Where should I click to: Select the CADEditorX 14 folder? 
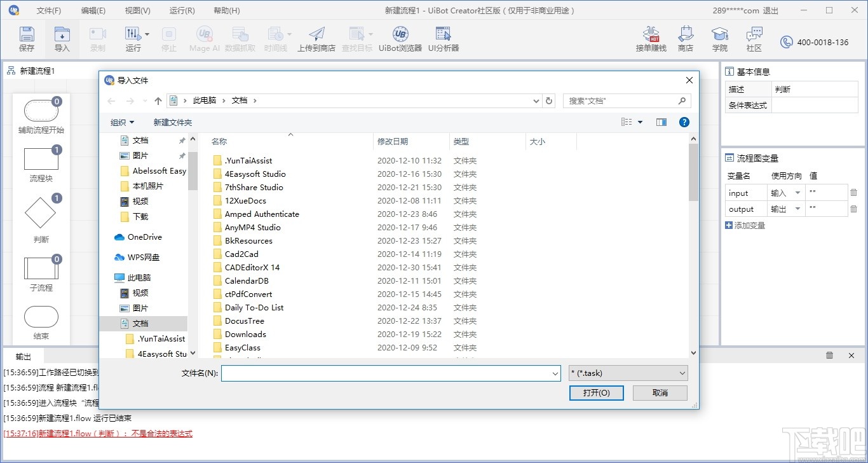click(x=252, y=267)
